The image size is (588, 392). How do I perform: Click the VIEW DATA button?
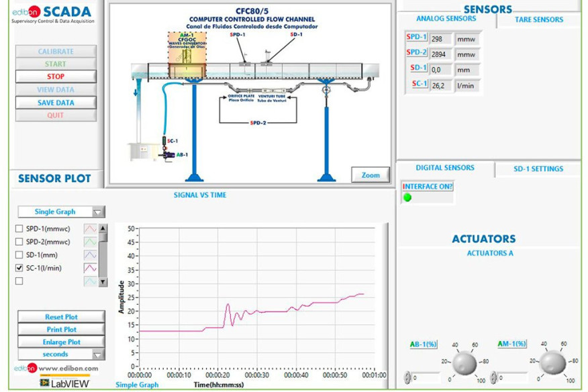56,90
